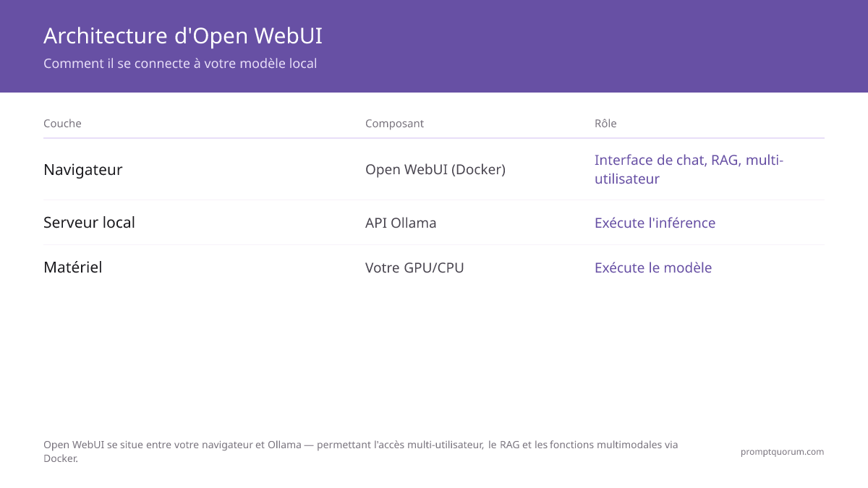Select the "Matériel" cell
The height and width of the screenshot is (488, 868).
(72, 267)
